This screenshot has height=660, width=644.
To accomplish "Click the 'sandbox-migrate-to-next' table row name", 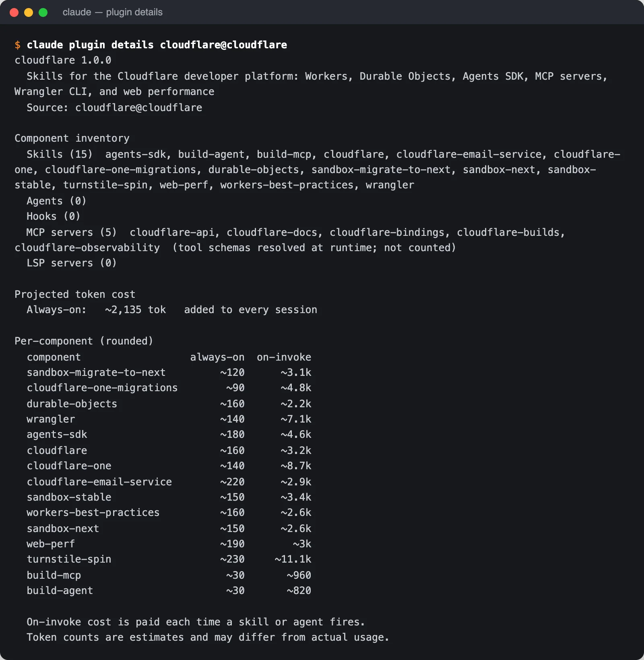I will (96, 373).
